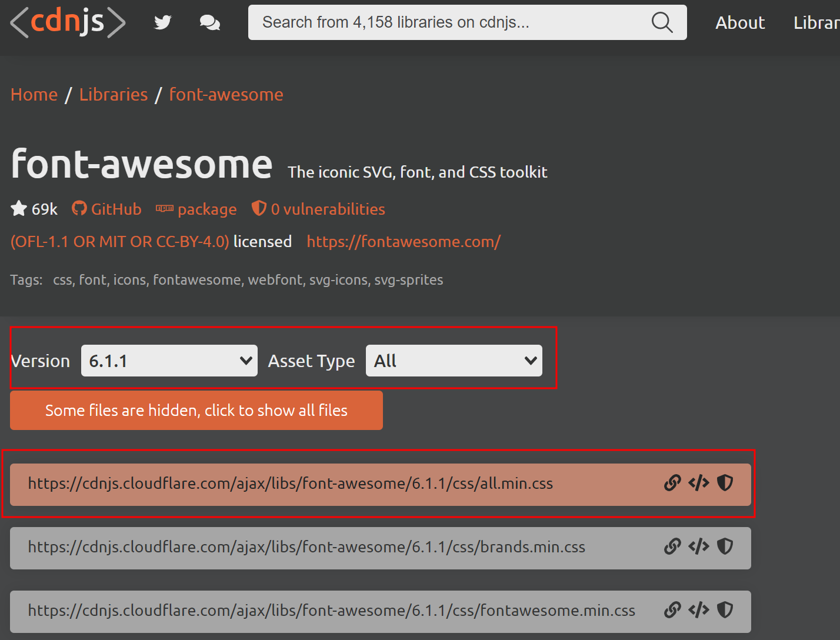Copy SRI shield icon for brands.min.css
The width and height of the screenshot is (840, 640).
tap(725, 546)
